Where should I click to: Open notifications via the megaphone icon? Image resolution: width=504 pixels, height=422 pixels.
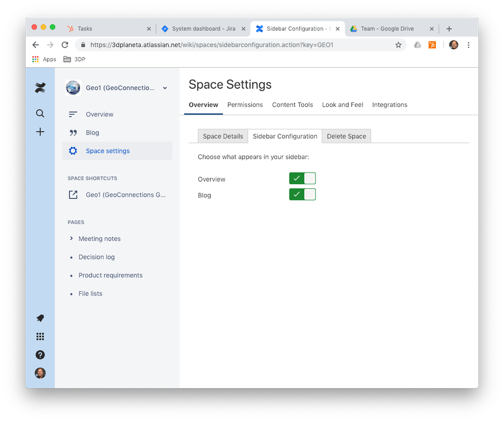pyautogui.click(x=40, y=318)
